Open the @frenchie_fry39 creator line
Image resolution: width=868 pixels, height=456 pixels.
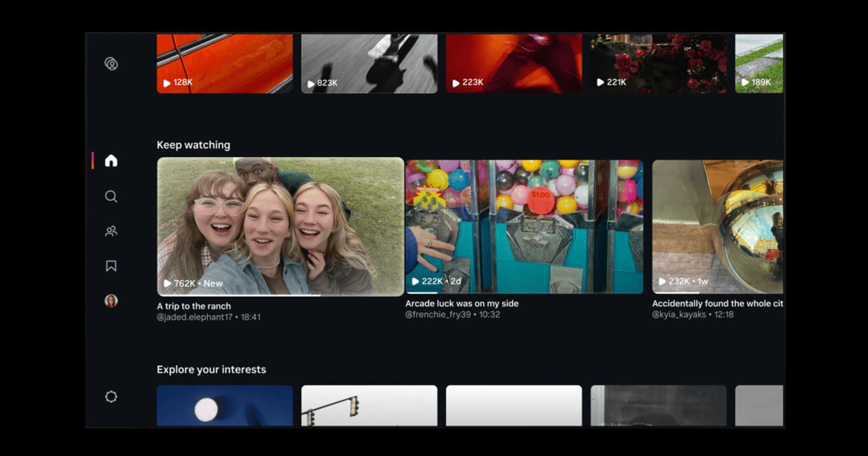coord(452,314)
